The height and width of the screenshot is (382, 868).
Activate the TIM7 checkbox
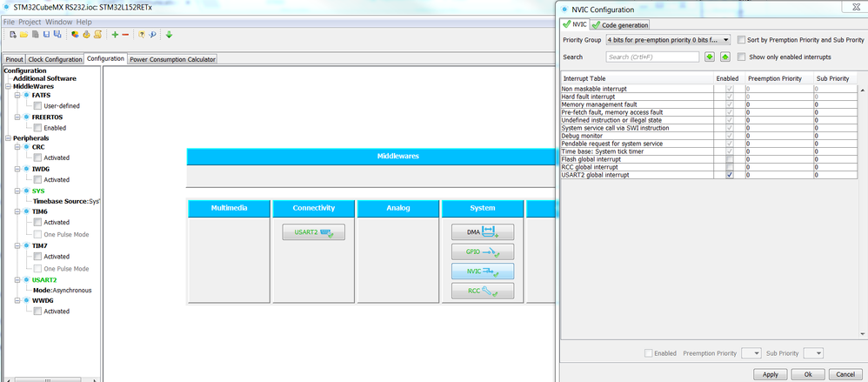coord(37,257)
